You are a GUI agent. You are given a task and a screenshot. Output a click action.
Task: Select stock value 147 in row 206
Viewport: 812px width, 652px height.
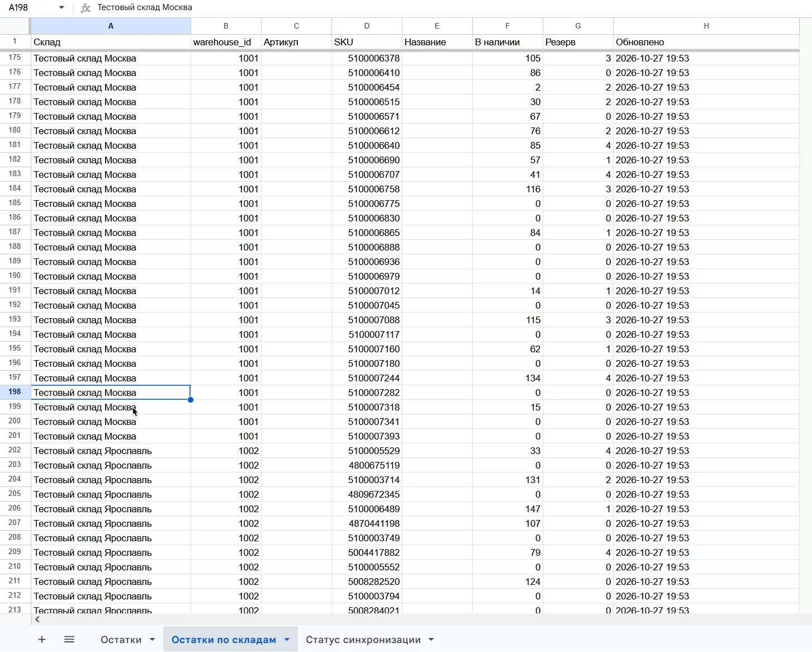507,509
